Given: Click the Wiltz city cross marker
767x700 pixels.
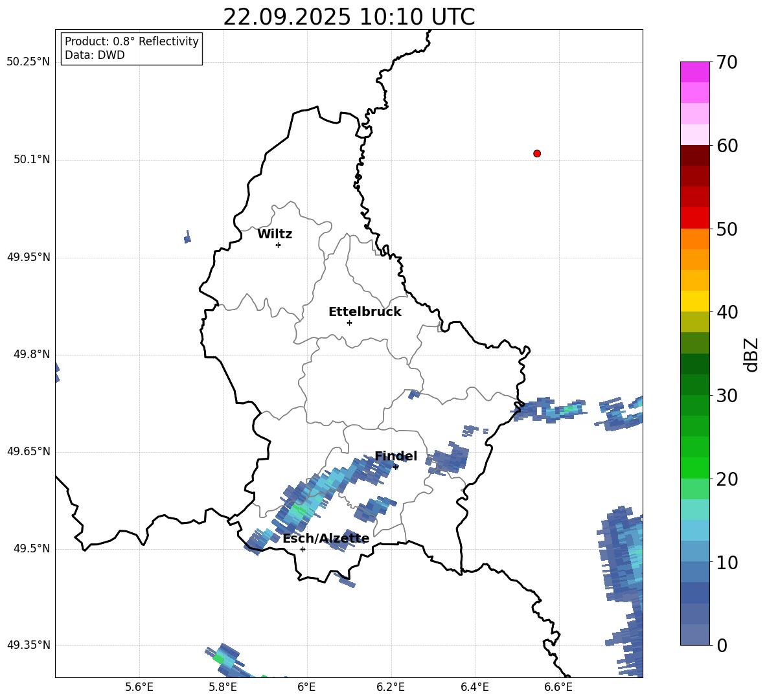Looking at the screenshot, I should point(278,245).
